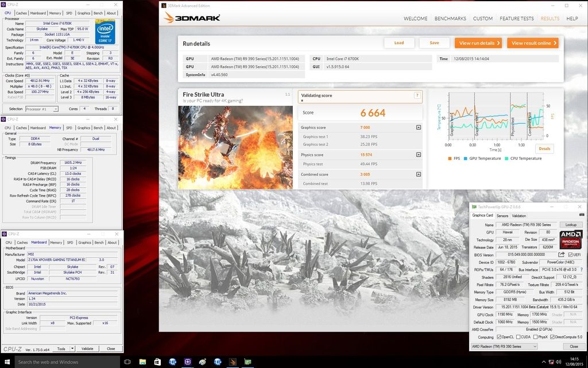
Task: Open the Processor #1 selection dropdown
Action: (x=41, y=109)
